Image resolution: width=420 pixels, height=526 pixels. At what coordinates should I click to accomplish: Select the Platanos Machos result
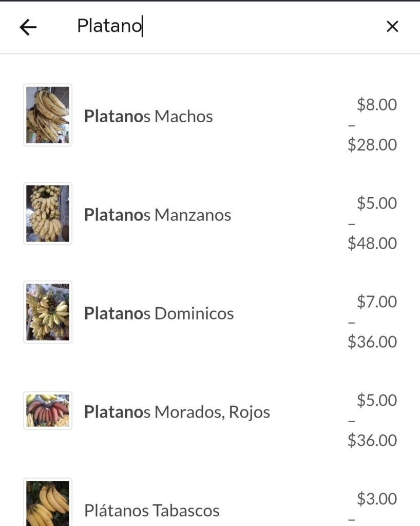click(x=210, y=116)
